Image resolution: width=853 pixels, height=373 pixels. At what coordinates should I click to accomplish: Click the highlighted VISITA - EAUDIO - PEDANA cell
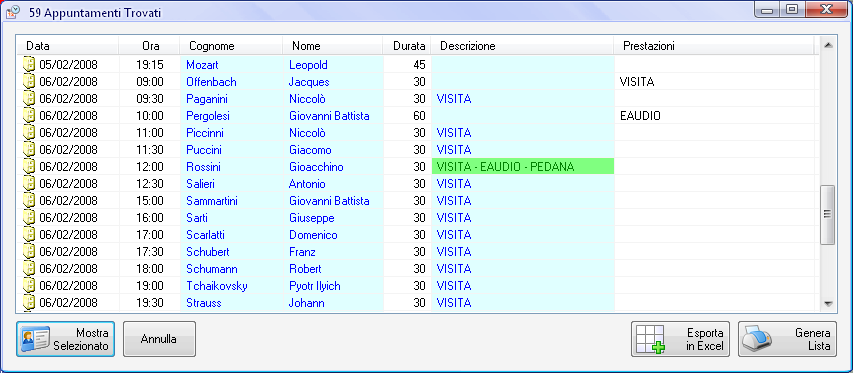pos(523,167)
